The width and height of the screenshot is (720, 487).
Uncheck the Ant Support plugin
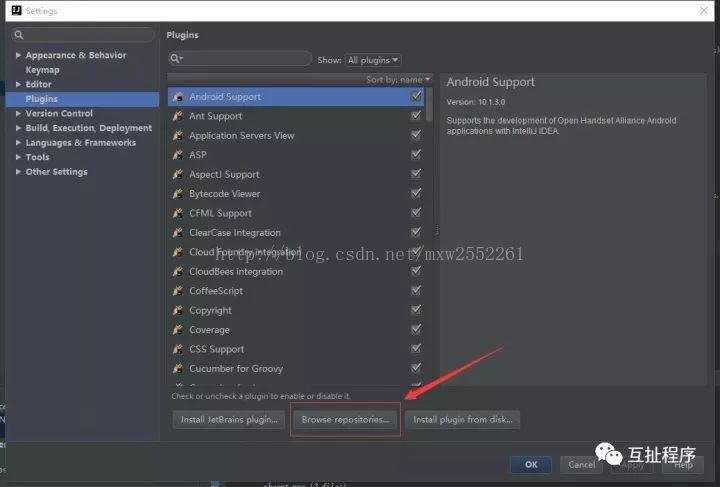click(416, 116)
